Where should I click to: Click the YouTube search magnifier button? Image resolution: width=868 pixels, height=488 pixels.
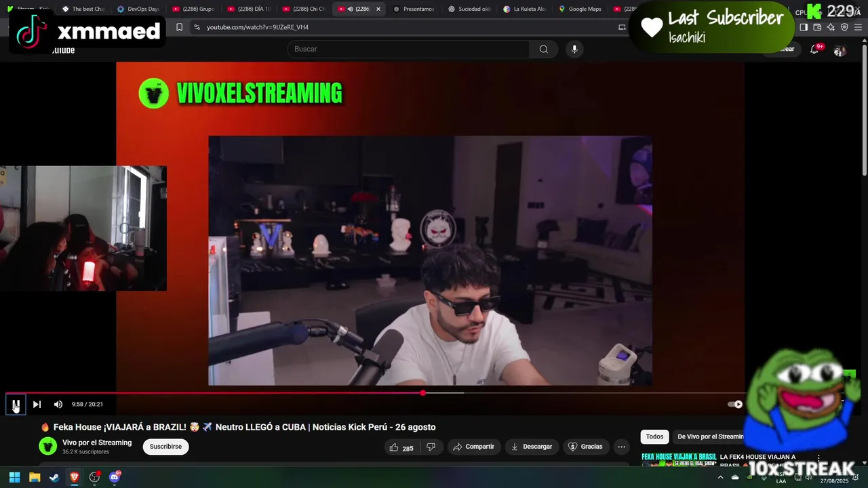(x=544, y=49)
